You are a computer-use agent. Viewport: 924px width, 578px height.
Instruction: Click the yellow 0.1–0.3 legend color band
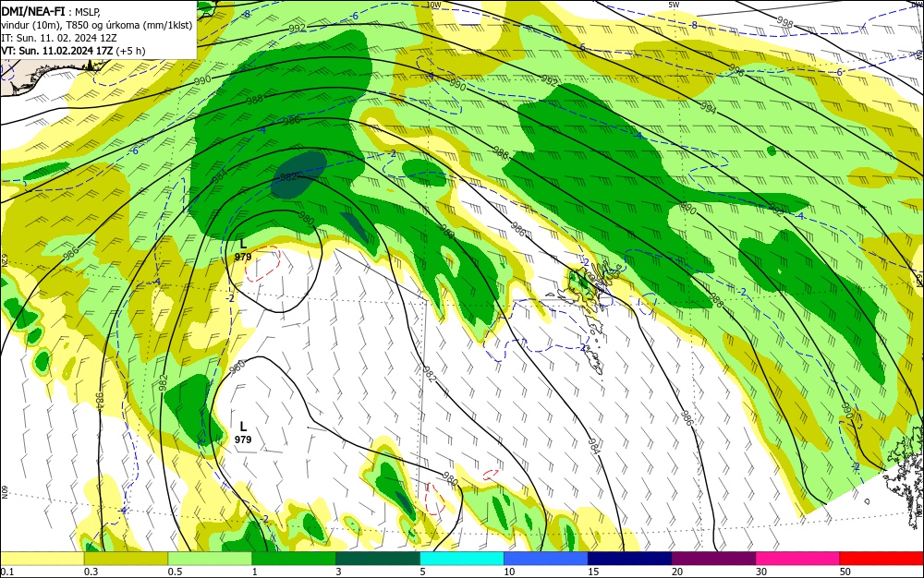point(43,559)
